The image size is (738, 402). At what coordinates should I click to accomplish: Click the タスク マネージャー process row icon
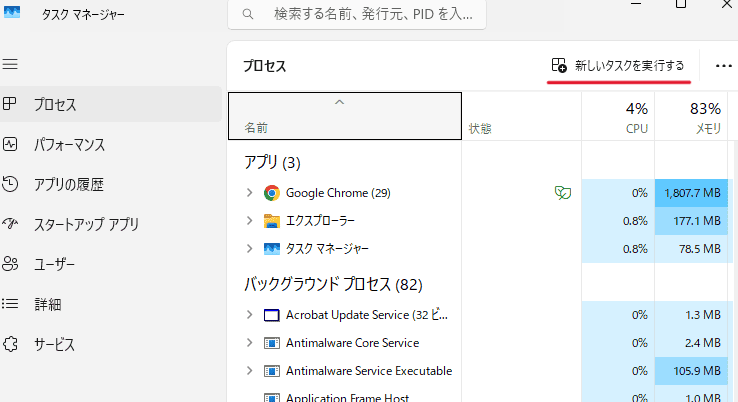coord(272,249)
